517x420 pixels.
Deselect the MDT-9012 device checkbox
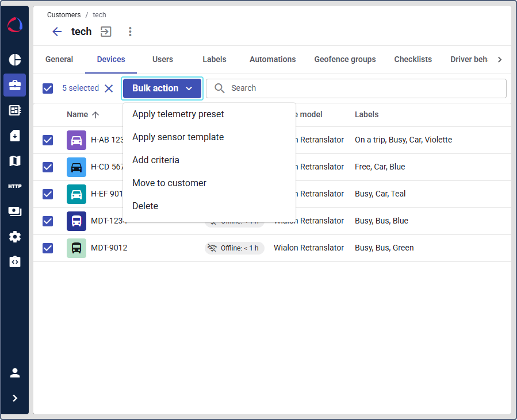(48, 248)
